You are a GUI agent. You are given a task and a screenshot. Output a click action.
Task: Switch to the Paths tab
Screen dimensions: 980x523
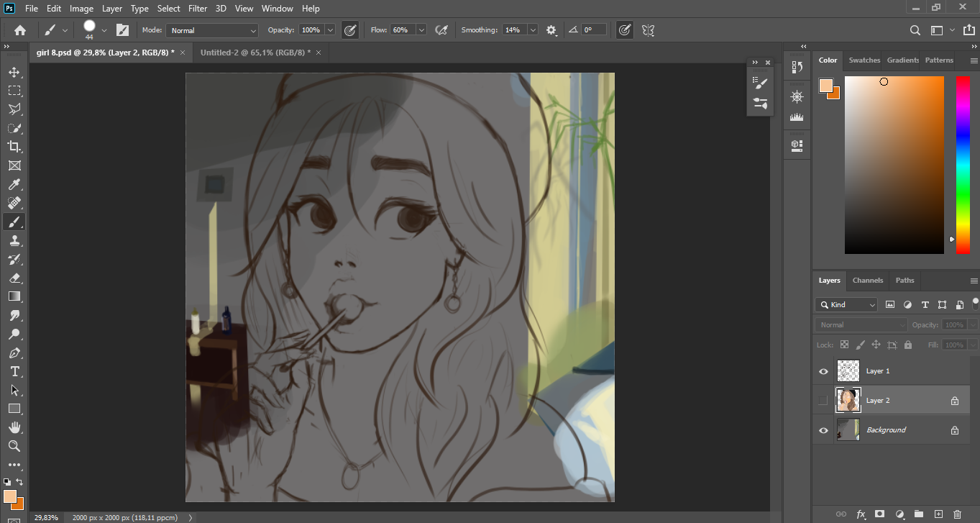click(905, 281)
